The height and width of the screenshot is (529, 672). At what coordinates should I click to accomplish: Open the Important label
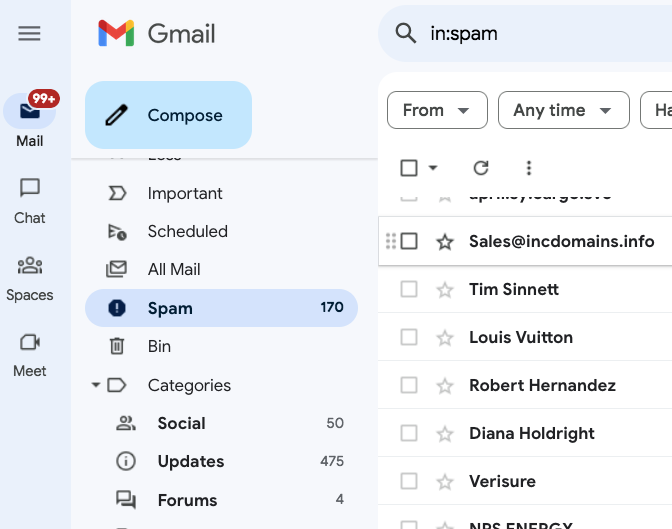pos(221,193)
